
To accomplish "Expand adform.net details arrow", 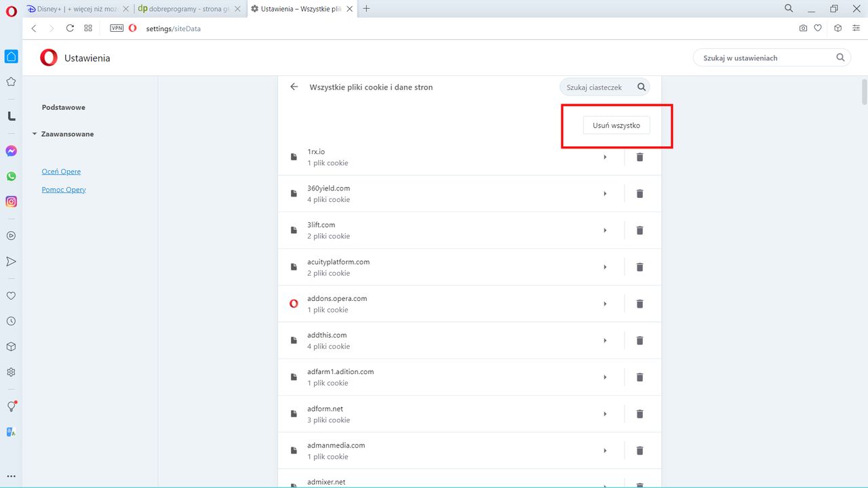I will [605, 414].
